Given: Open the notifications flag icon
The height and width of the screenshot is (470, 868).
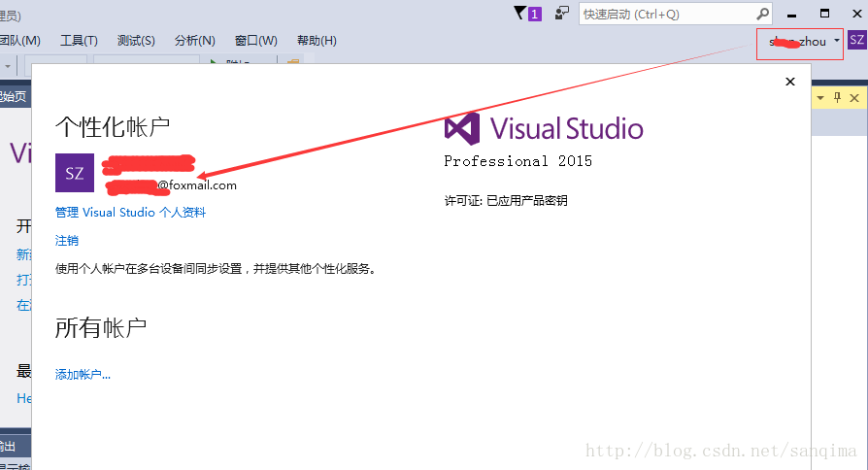Looking at the screenshot, I should [x=527, y=14].
